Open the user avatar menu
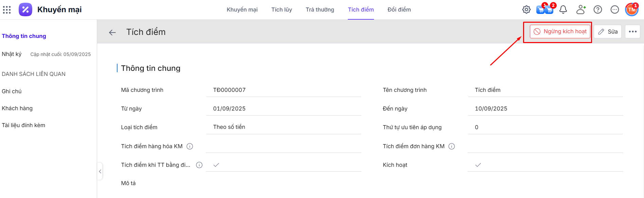Image resolution: width=644 pixels, height=198 pixels. (632, 9)
